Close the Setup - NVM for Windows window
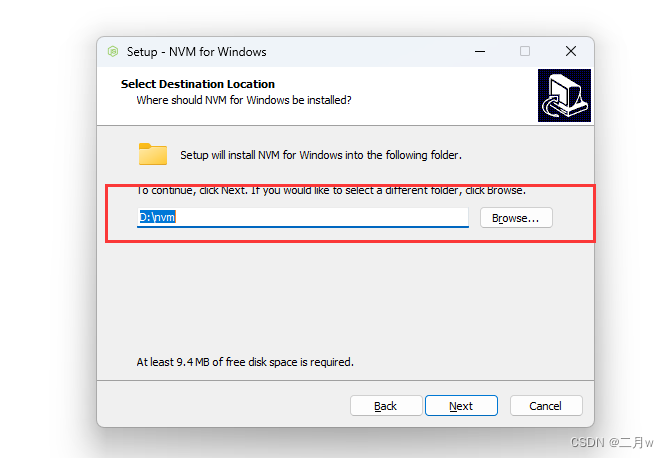This screenshot has height=458, width=669. tap(571, 51)
